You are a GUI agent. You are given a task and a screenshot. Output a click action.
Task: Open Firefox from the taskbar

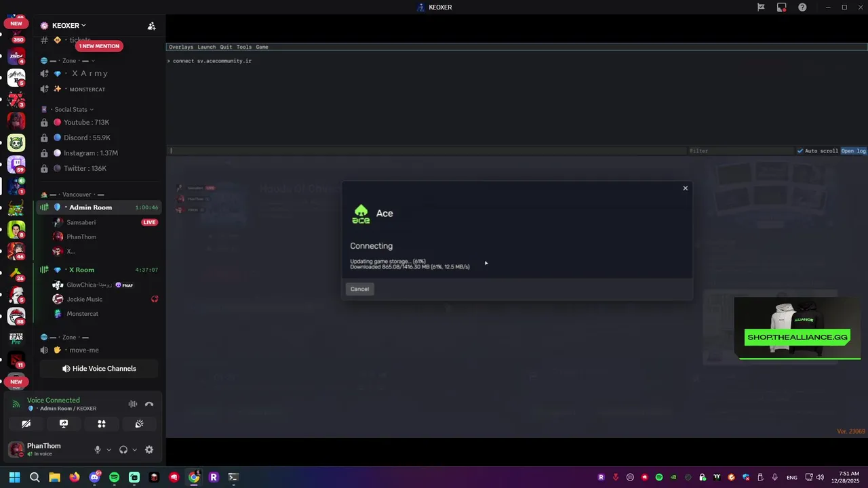75,477
